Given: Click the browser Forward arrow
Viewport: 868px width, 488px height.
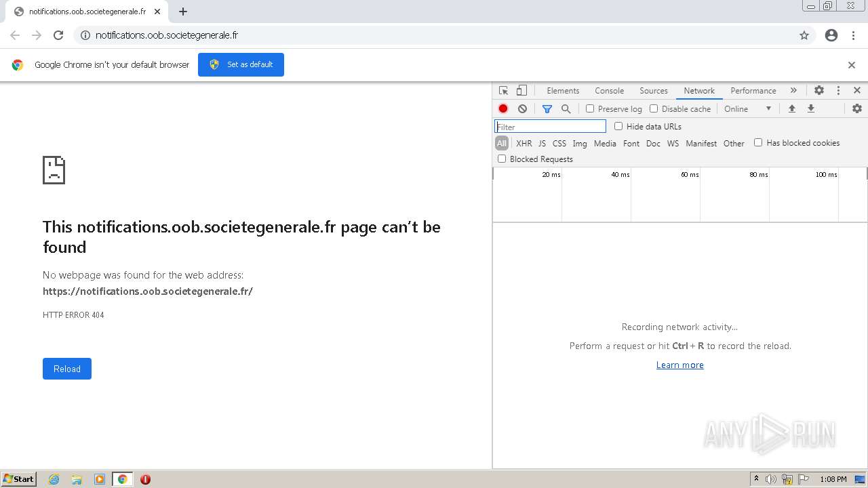Looking at the screenshot, I should (x=37, y=35).
